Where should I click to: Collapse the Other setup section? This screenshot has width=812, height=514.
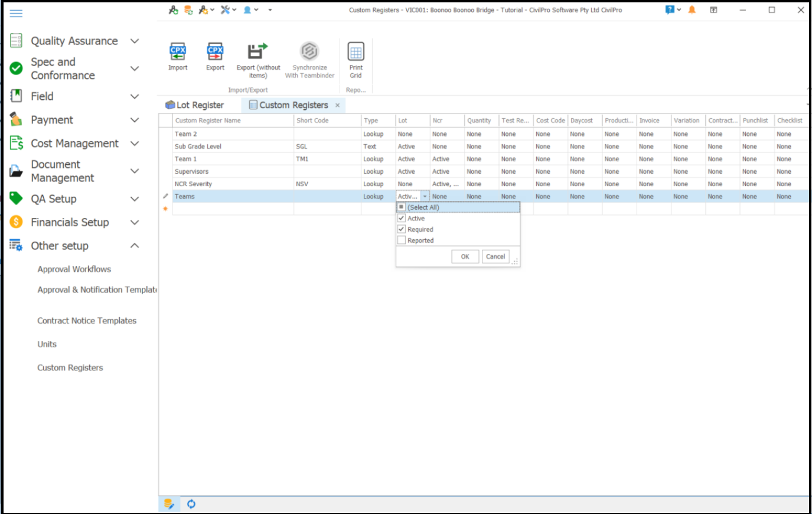pos(135,246)
